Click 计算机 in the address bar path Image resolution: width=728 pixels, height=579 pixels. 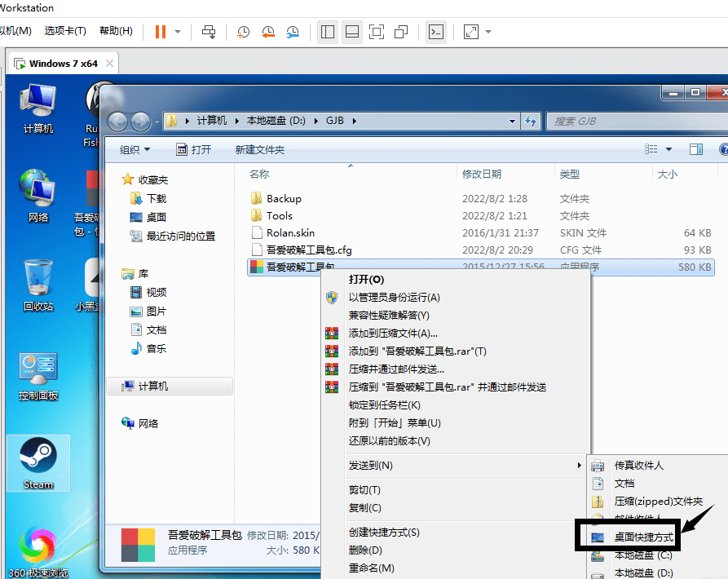tap(212, 121)
